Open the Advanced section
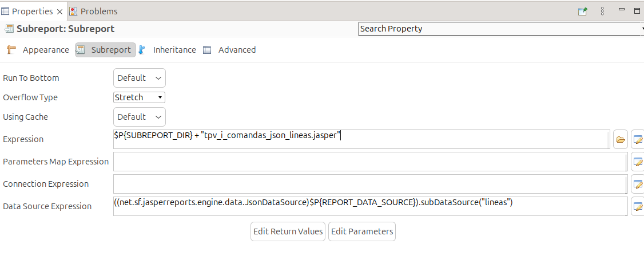Screen dimensions: 644x263 229,50
